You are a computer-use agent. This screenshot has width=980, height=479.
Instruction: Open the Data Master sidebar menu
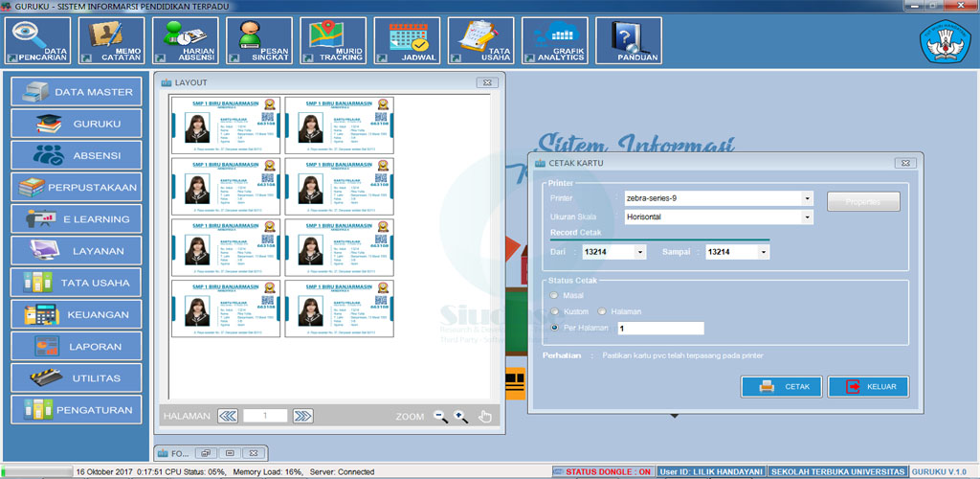pyautogui.click(x=77, y=92)
